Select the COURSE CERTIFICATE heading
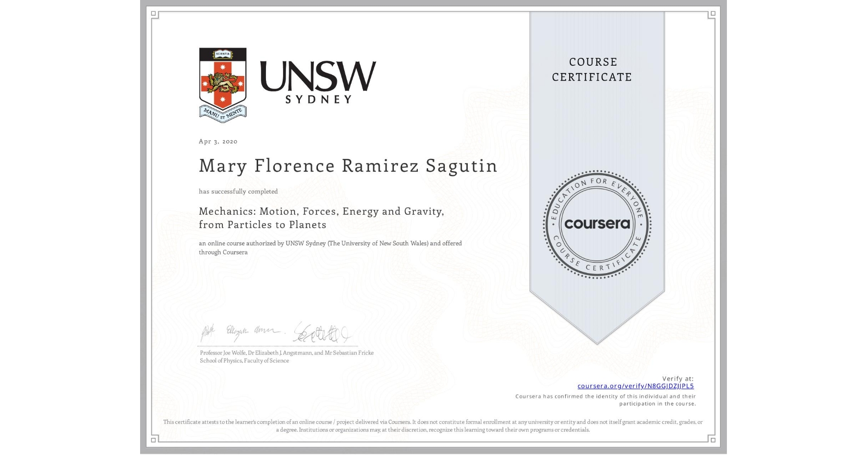This screenshot has height=455, width=868. [593, 69]
